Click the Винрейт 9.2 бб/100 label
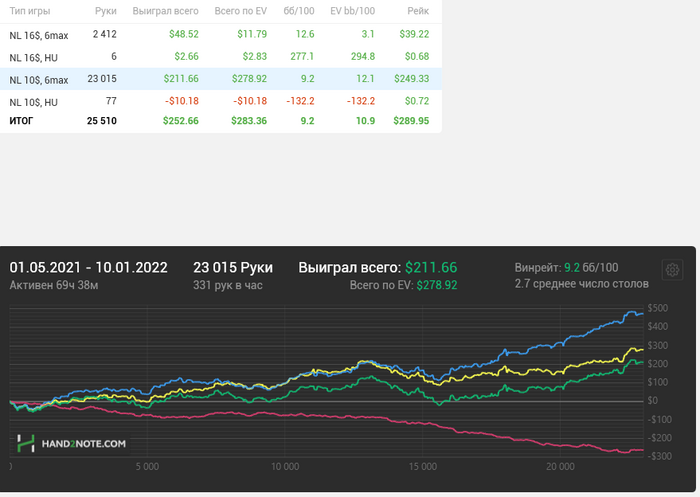The height and width of the screenshot is (497, 700). [x=566, y=268]
